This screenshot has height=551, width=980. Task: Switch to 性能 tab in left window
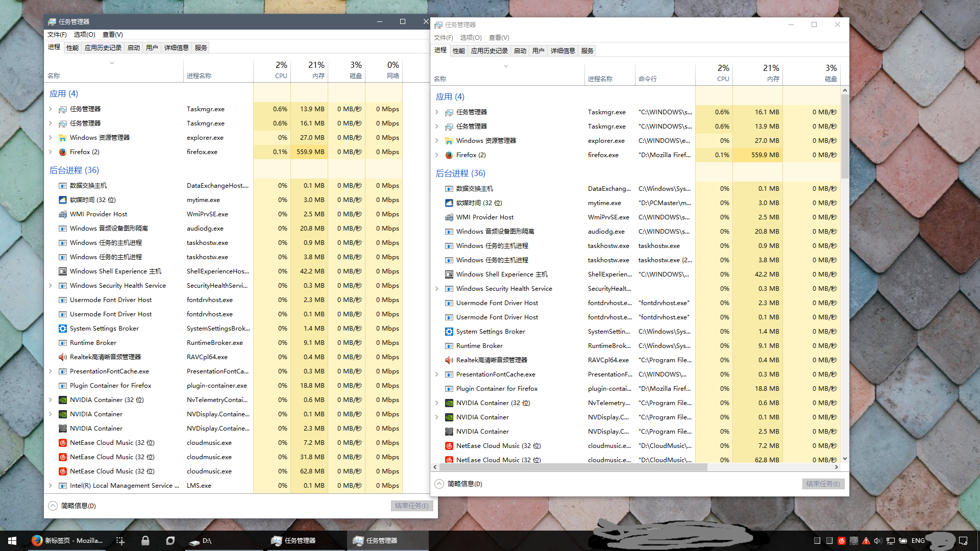pos(72,48)
